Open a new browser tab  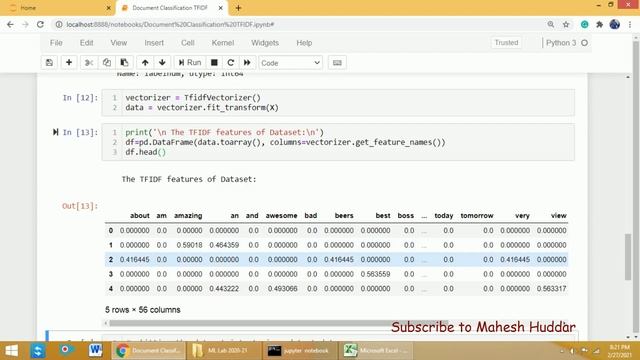pos(238,8)
